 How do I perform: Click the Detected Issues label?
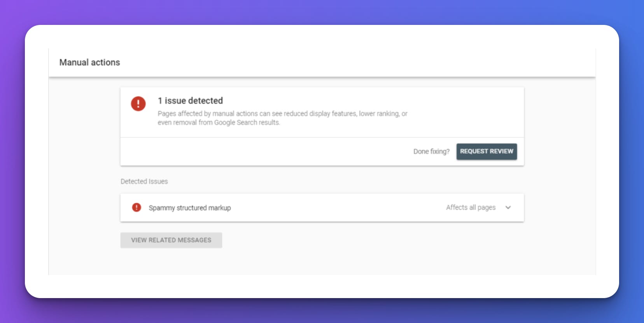tap(144, 181)
